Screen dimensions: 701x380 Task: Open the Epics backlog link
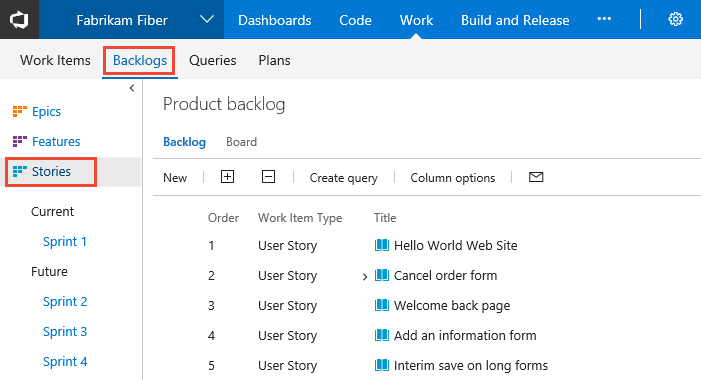coord(46,111)
